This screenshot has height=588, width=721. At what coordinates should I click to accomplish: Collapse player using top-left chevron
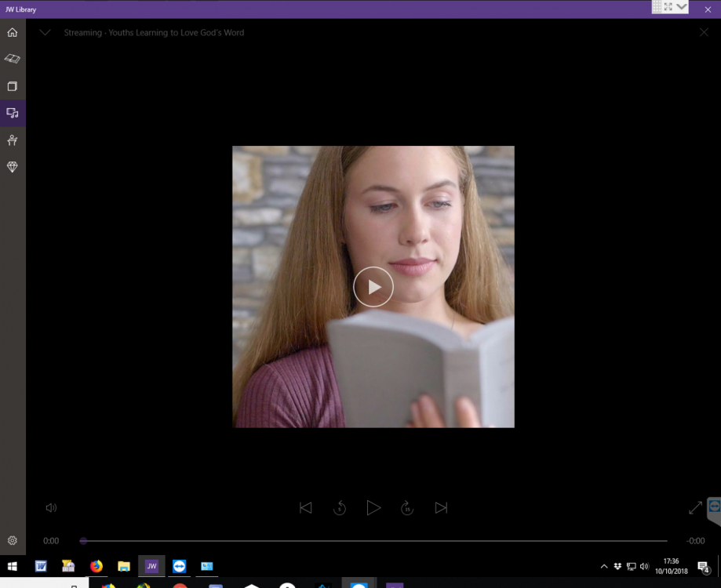(x=46, y=33)
